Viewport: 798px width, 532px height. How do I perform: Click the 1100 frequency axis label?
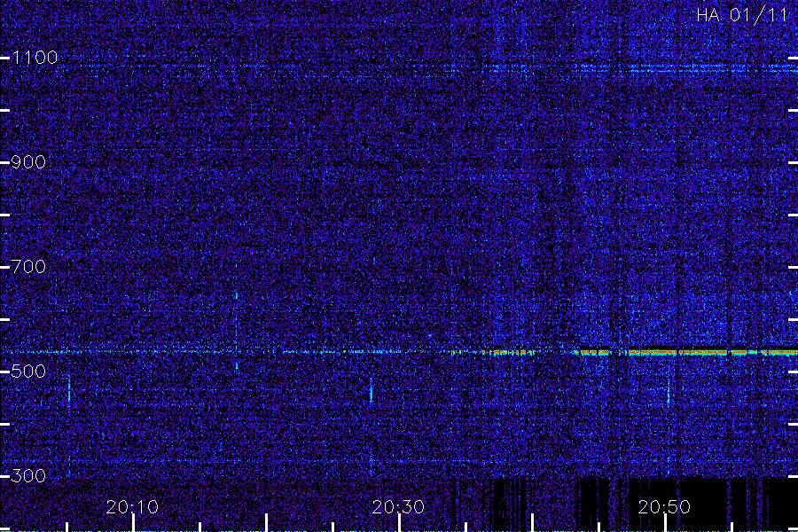click(35, 58)
